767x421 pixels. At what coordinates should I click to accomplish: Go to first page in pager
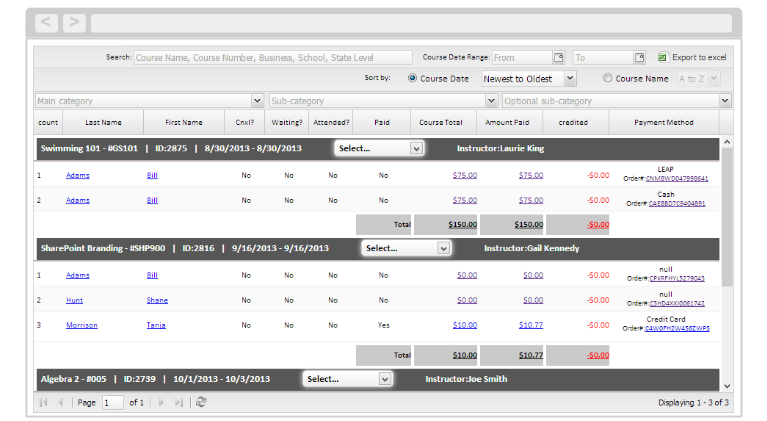pyautogui.click(x=44, y=402)
